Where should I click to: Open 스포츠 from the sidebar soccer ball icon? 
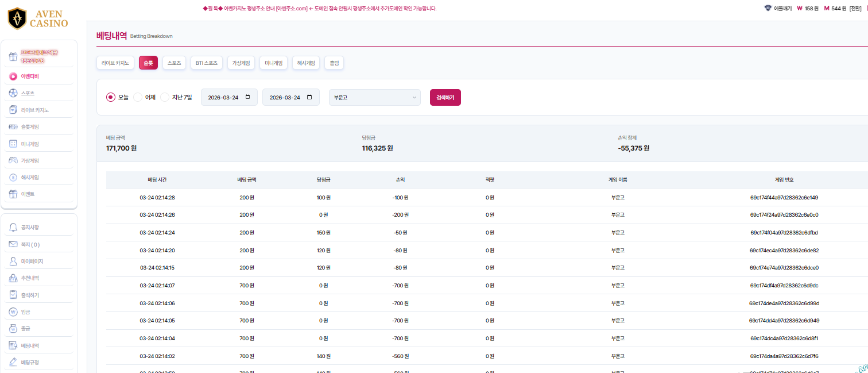[13, 93]
